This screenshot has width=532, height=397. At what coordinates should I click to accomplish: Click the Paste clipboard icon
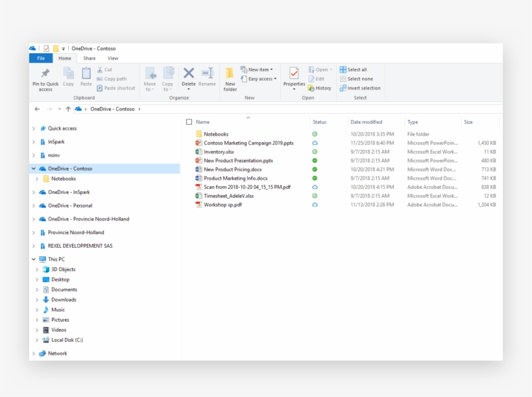click(86, 73)
